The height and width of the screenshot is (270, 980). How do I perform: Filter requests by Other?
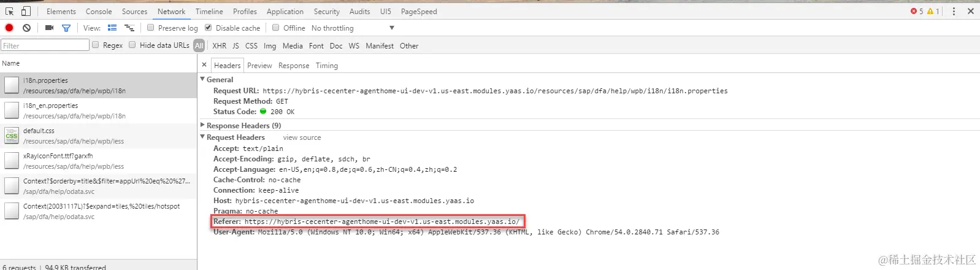point(409,46)
